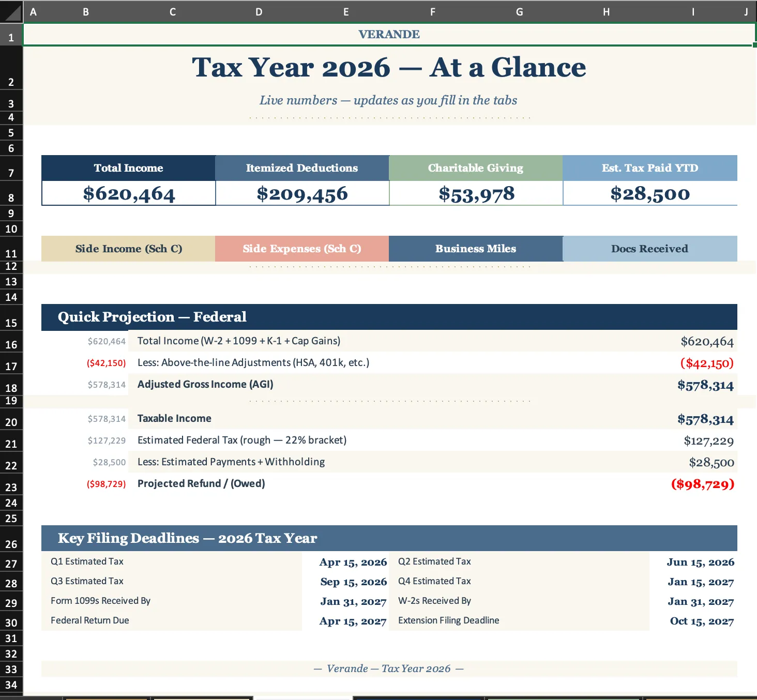The width and height of the screenshot is (757, 700).
Task: Click the large $28,500 tax paid value
Action: pyautogui.click(x=650, y=193)
